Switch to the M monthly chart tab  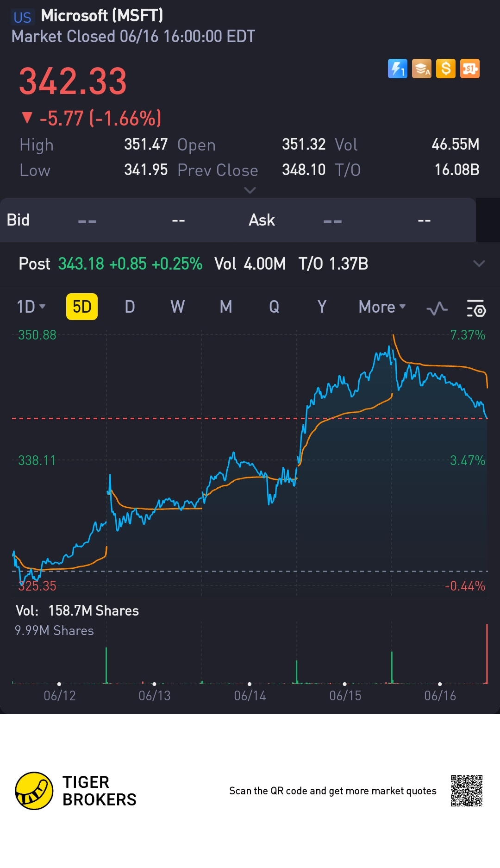coord(226,307)
